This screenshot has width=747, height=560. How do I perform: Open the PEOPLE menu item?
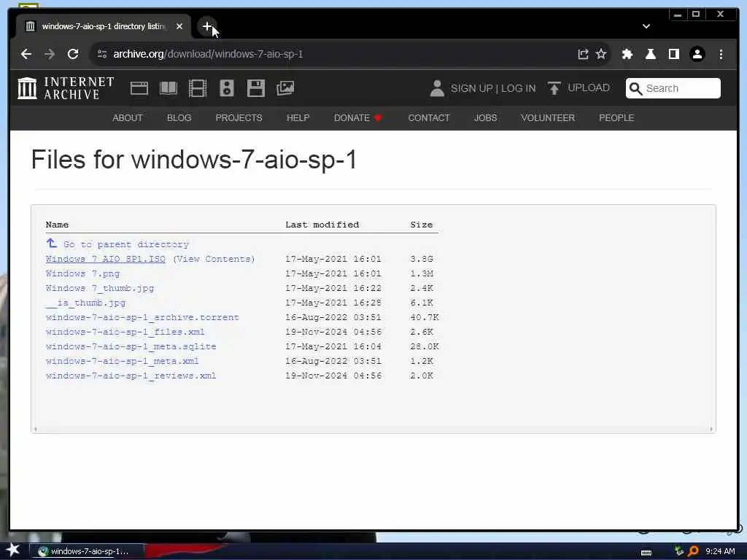(x=616, y=117)
